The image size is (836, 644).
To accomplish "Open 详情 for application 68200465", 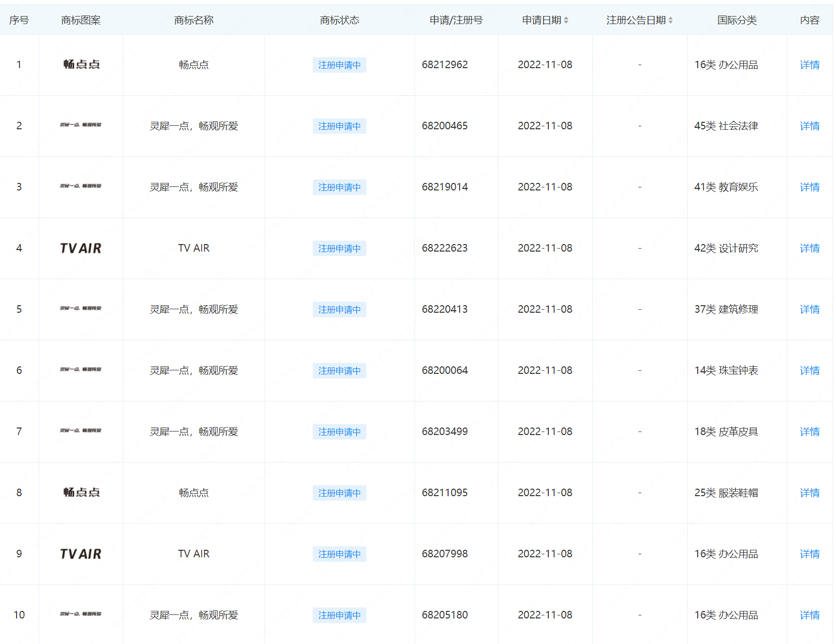I will pyautogui.click(x=809, y=126).
